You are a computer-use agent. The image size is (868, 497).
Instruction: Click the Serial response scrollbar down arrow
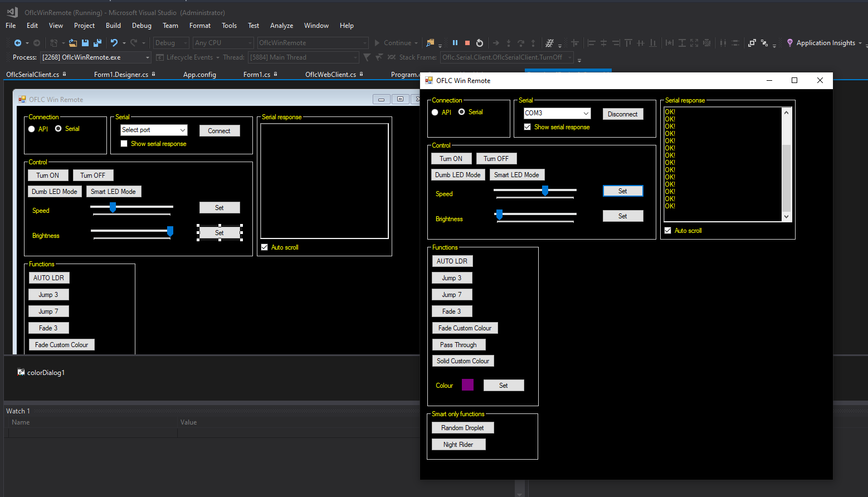(x=787, y=217)
